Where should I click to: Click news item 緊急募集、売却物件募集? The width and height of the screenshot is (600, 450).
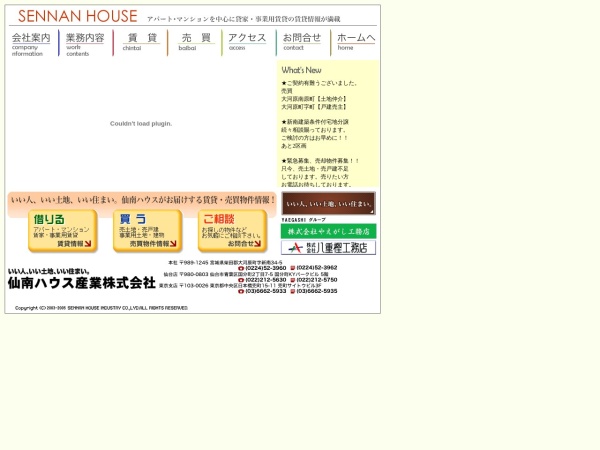pyautogui.click(x=320, y=161)
